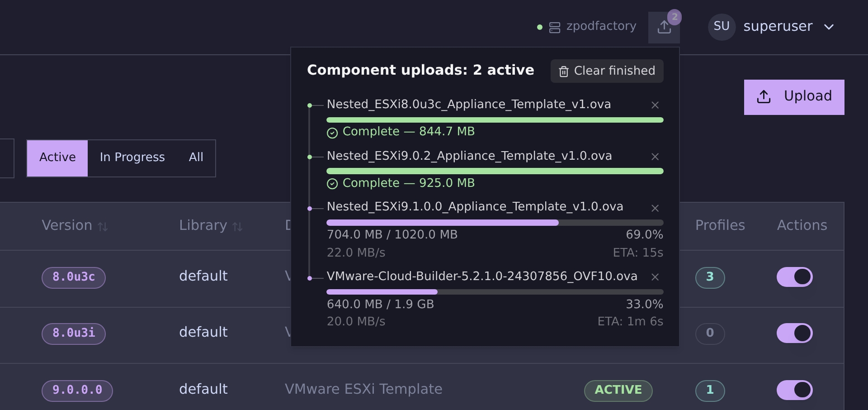Click Nested_ESXi8.0u3c_Appliance_Template_v1.ova filename
This screenshot has width=868, height=410.
(x=469, y=105)
